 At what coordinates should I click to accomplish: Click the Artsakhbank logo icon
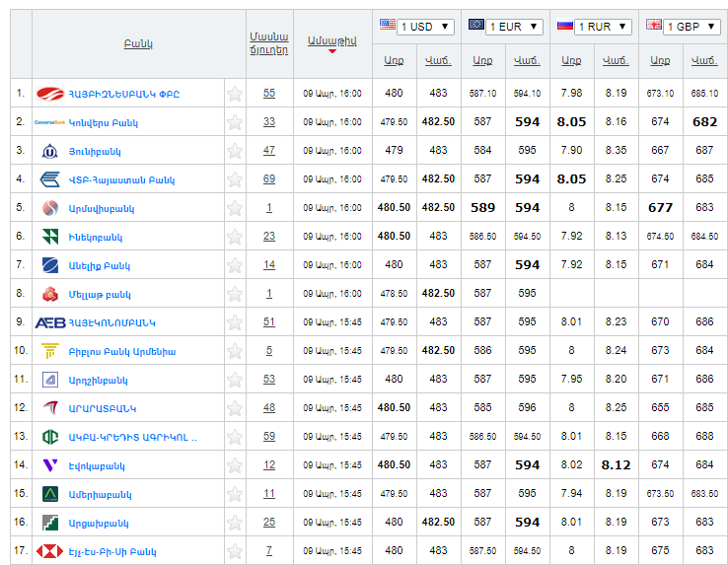[50, 523]
